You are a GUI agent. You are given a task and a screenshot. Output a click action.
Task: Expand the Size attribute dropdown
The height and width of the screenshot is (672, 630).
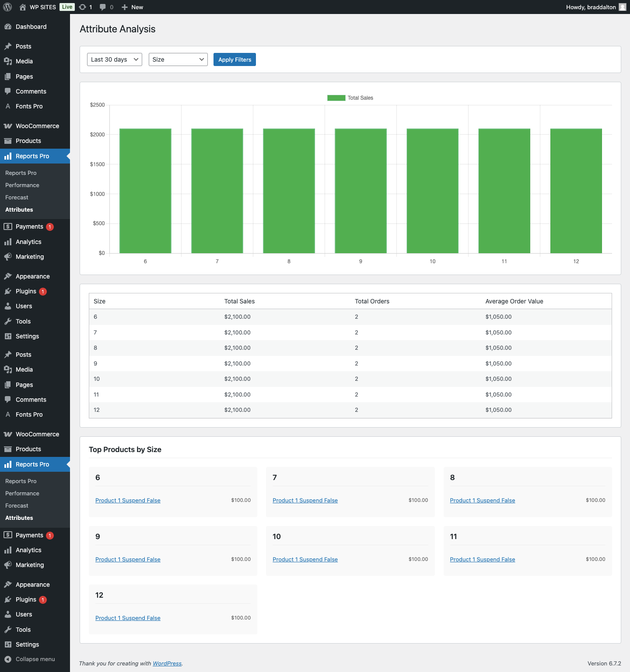coord(178,59)
